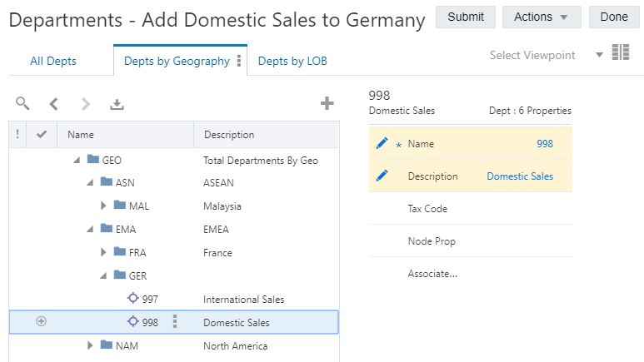Expand the NAM North America node
This screenshot has width=644, height=362.
(91, 345)
